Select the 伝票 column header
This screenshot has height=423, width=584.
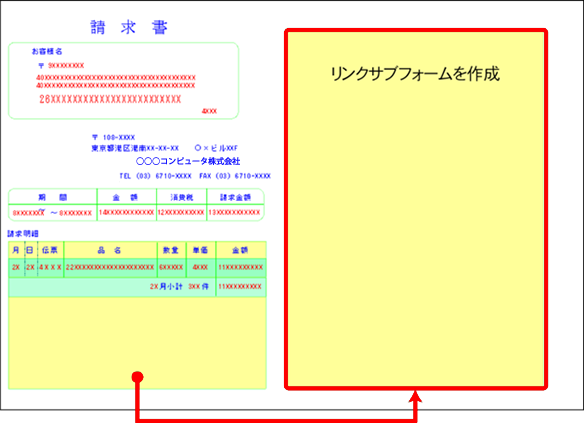click(x=50, y=250)
